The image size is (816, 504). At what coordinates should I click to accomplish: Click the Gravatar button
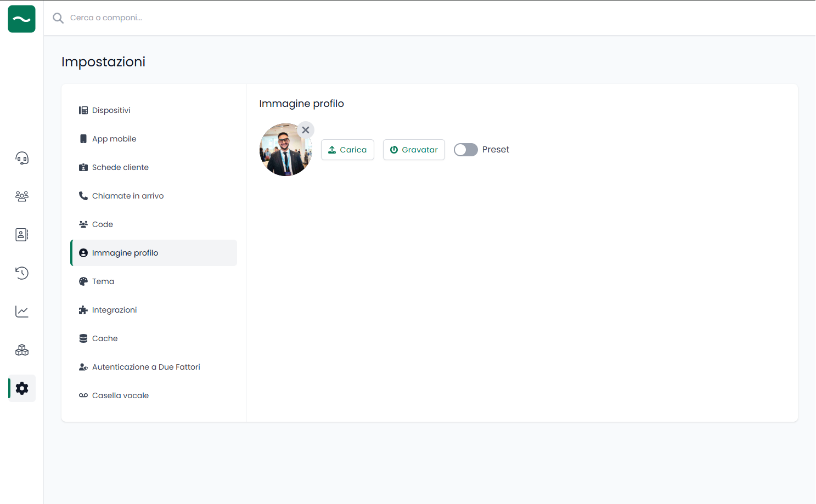[x=414, y=150]
